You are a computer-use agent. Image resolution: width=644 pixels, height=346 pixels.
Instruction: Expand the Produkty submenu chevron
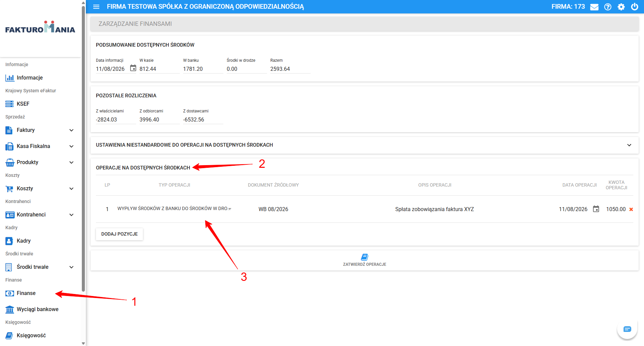pyautogui.click(x=71, y=162)
